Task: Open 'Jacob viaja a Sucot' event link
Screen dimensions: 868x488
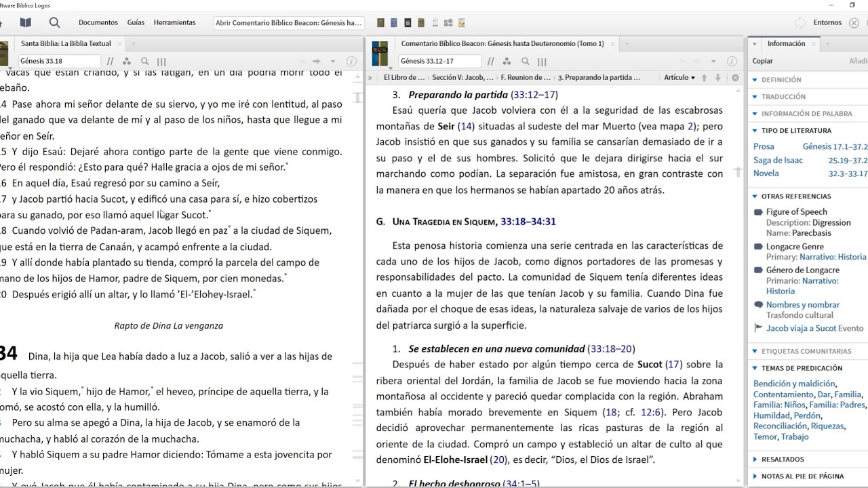Action: click(800, 328)
